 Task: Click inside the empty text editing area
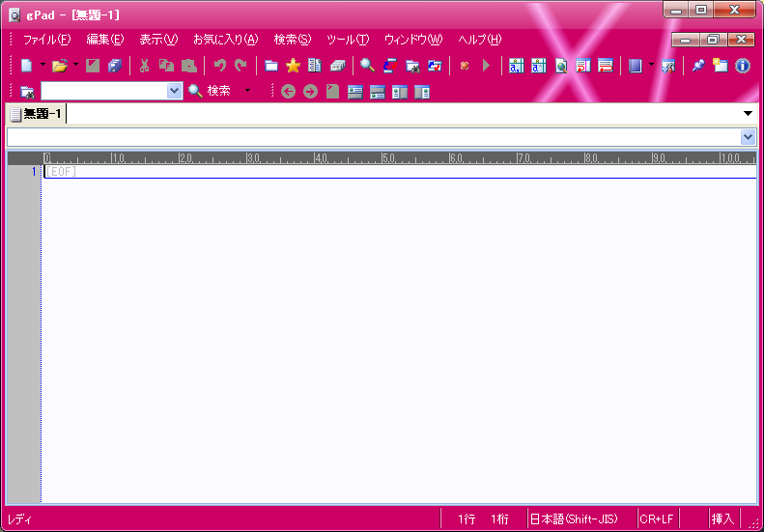pyautogui.click(x=386, y=338)
